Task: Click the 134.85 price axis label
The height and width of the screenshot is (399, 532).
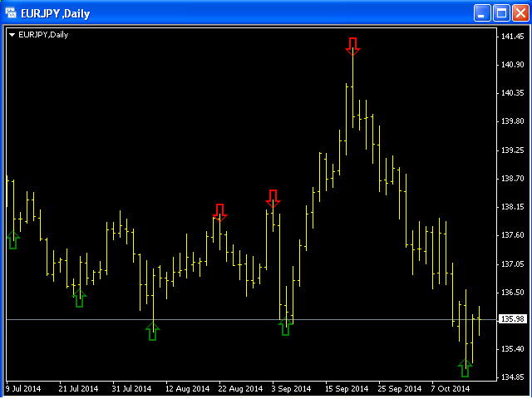Action: click(512, 377)
